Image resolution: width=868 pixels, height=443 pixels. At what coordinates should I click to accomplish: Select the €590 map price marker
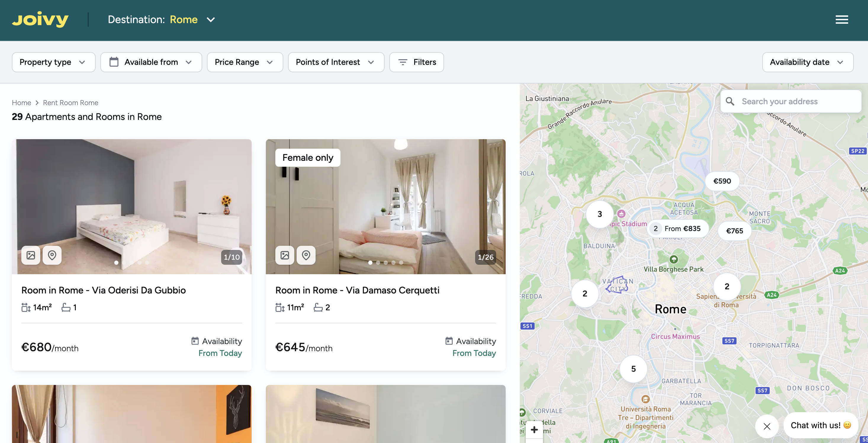[722, 181]
